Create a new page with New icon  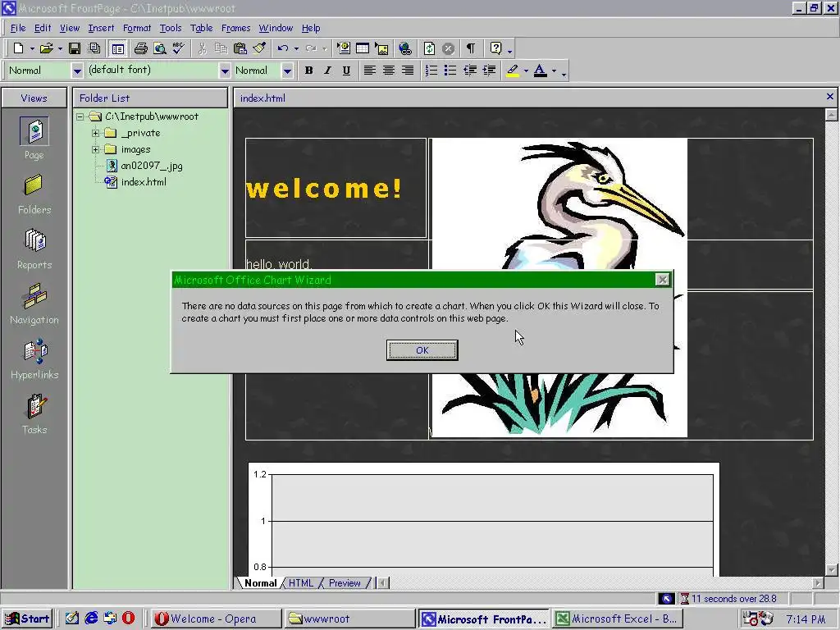pyautogui.click(x=18, y=48)
